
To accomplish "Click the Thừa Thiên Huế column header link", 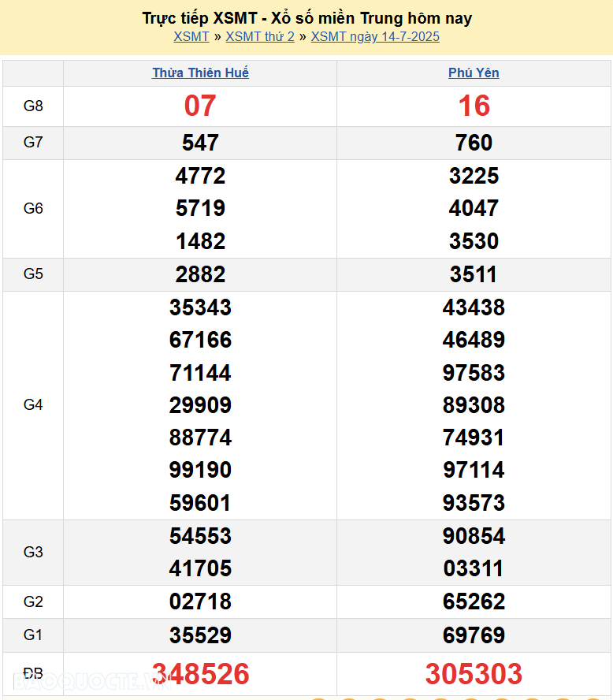I will coord(200,73).
